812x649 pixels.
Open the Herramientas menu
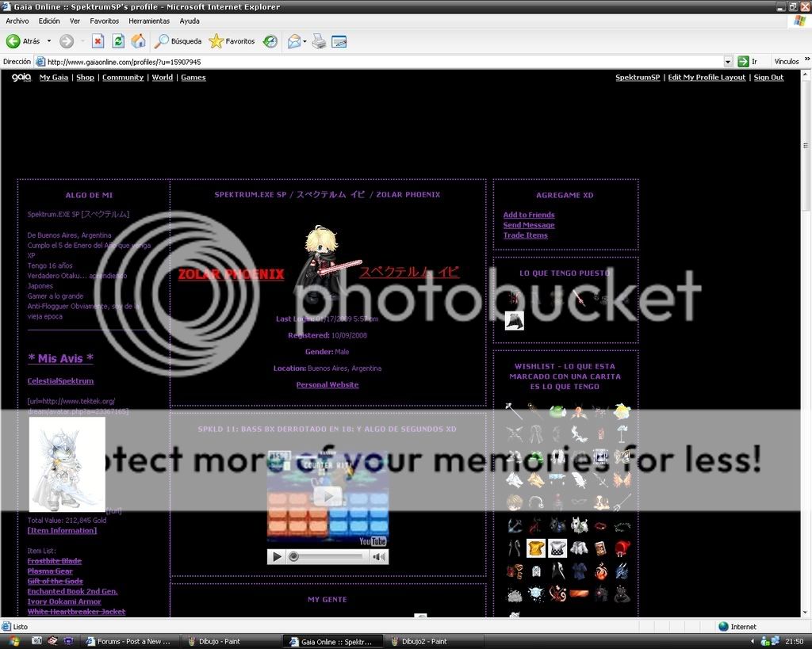pos(149,21)
